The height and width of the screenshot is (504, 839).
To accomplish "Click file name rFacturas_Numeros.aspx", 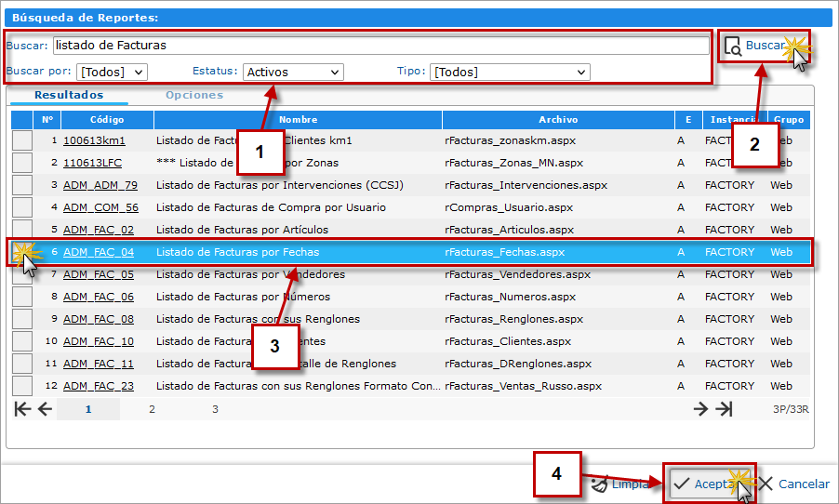I will [x=510, y=297].
